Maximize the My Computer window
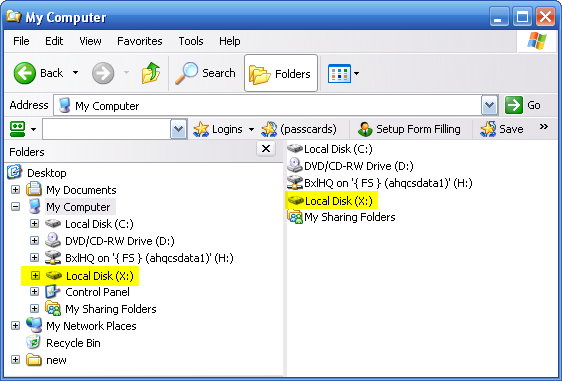 click(522, 17)
